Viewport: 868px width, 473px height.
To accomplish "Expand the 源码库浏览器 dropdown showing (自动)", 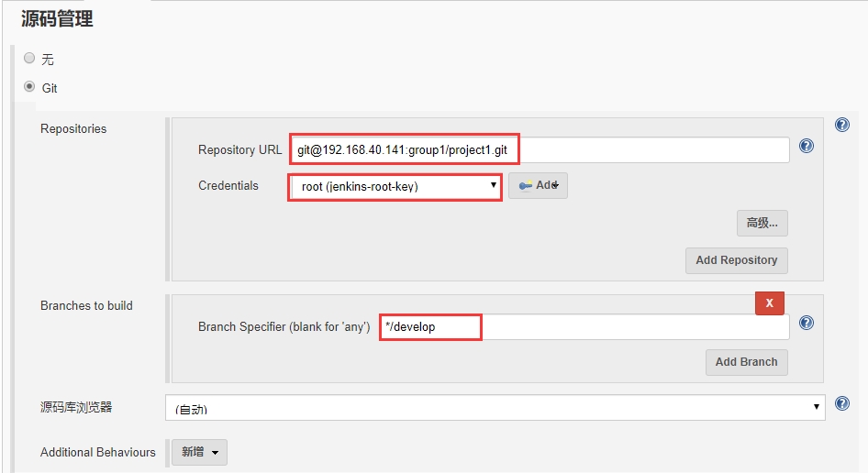I will (x=495, y=408).
